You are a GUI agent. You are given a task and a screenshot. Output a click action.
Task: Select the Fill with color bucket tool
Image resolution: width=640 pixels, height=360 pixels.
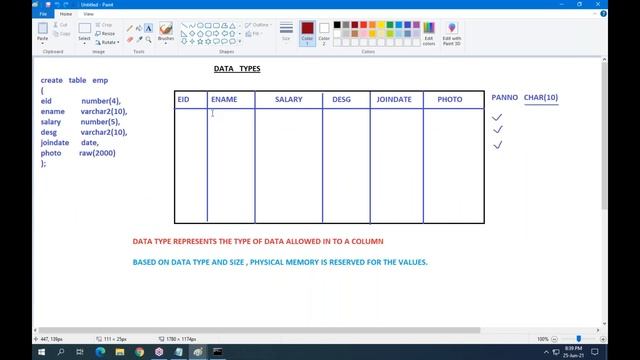point(139,28)
